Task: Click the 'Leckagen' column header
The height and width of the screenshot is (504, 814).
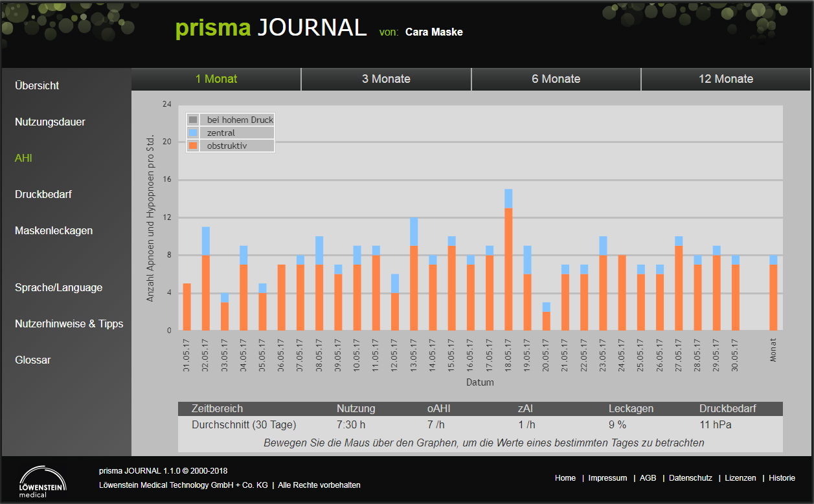Action: point(631,409)
